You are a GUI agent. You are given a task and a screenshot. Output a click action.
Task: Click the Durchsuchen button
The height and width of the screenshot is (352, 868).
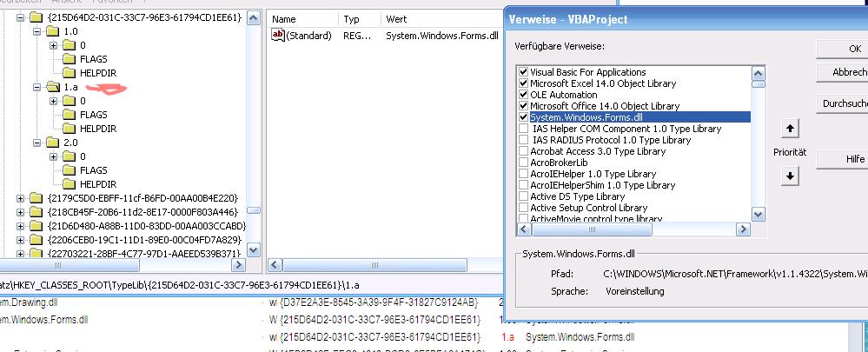pyautogui.click(x=843, y=103)
